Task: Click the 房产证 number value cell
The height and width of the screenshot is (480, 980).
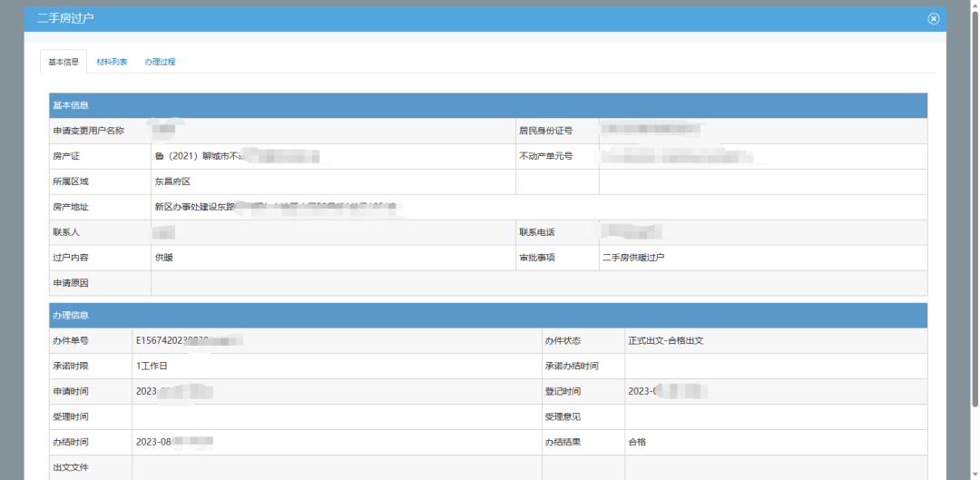Action: point(236,156)
